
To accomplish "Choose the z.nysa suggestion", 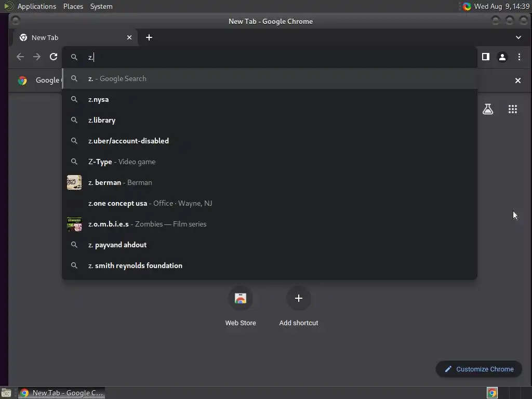I will tap(270, 99).
